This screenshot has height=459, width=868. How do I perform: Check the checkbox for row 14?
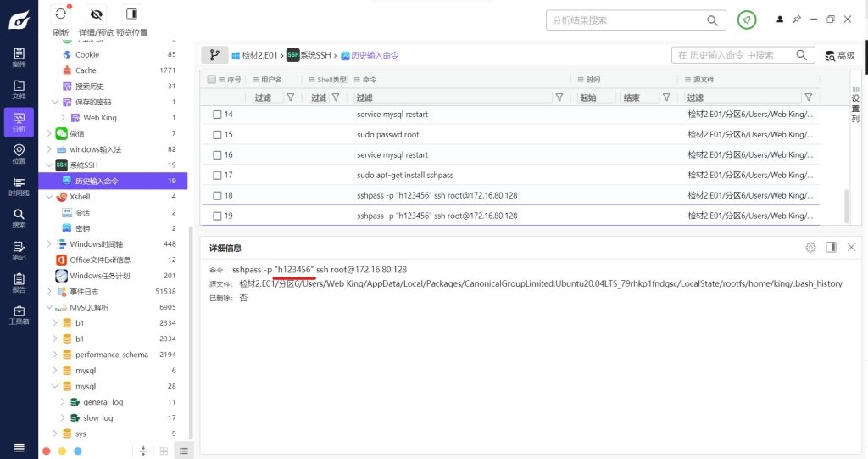(x=217, y=115)
